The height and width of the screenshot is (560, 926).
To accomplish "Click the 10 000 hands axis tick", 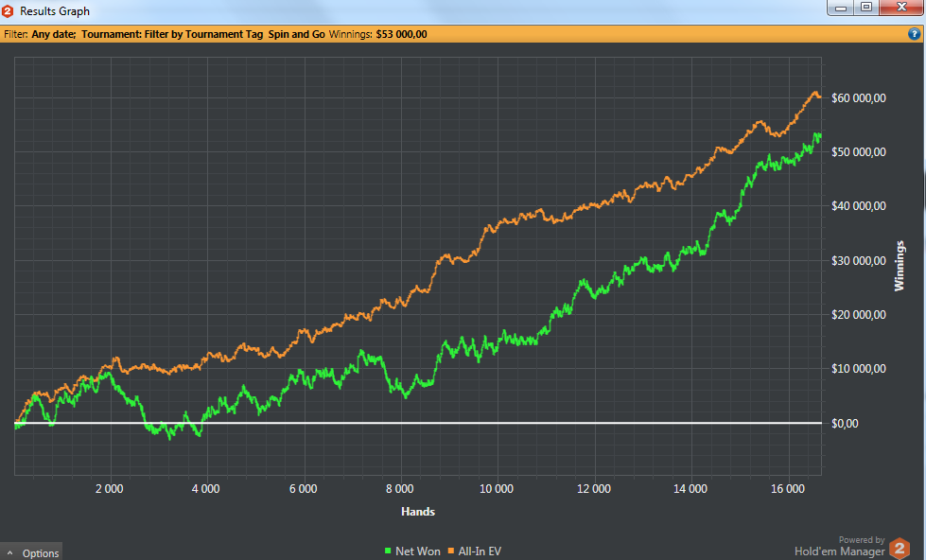I will 496,488.
